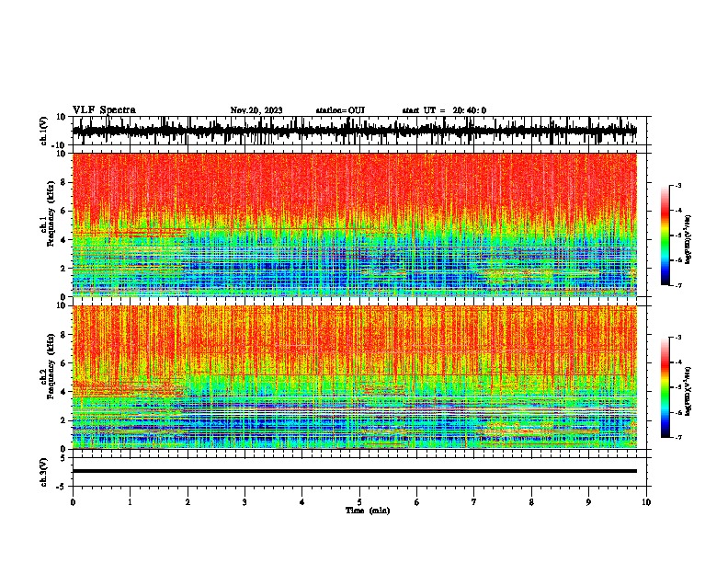Click time axis tick label 5
This screenshot has height=563, width=728.
pos(359,502)
